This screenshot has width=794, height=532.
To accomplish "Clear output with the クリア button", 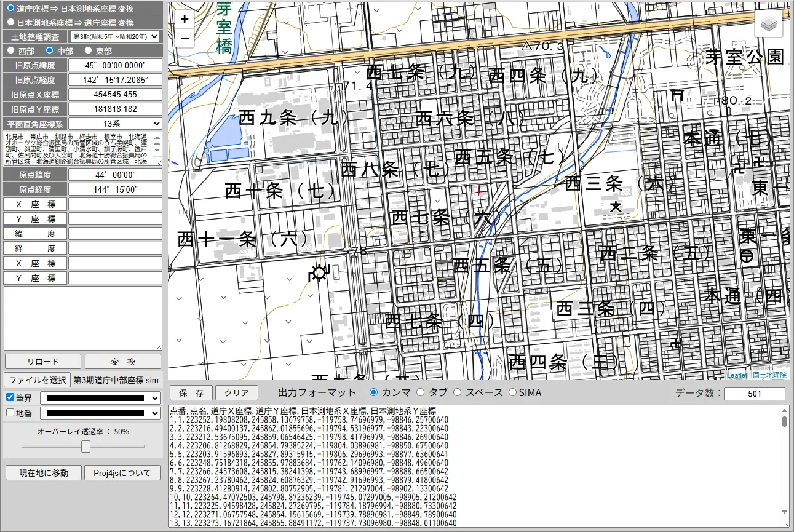I will pyautogui.click(x=237, y=392).
